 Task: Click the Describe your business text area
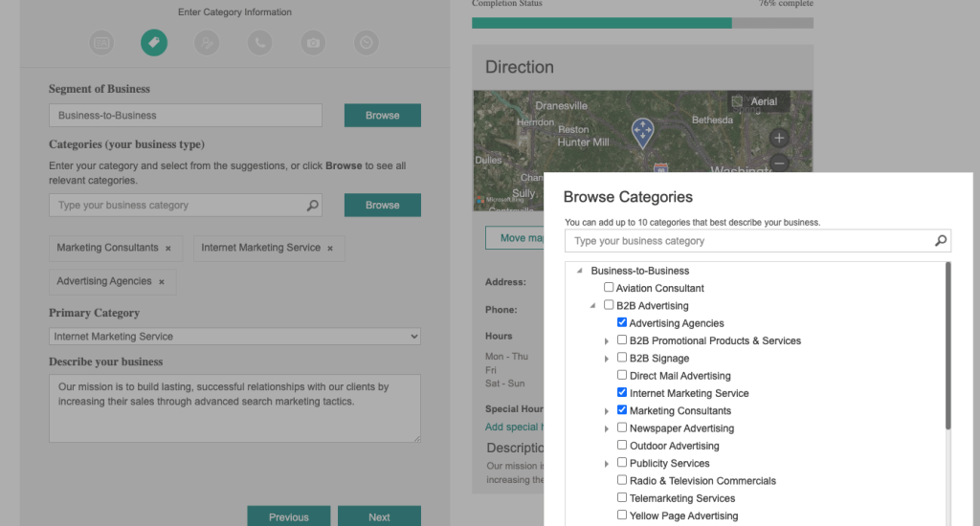click(234, 407)
